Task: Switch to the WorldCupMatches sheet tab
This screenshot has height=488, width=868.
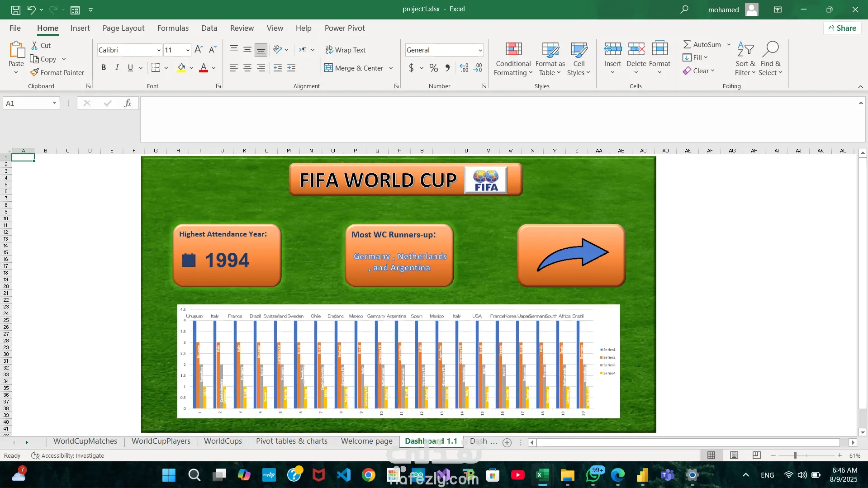Action: pyautogui.click(x=85, y=441)
